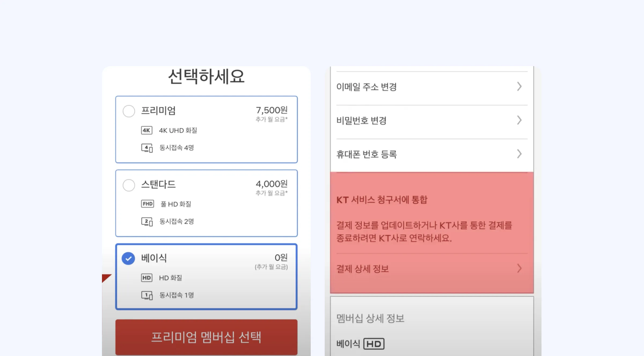Click the 이메일 주소 변경 menu row

click(432, 88)
